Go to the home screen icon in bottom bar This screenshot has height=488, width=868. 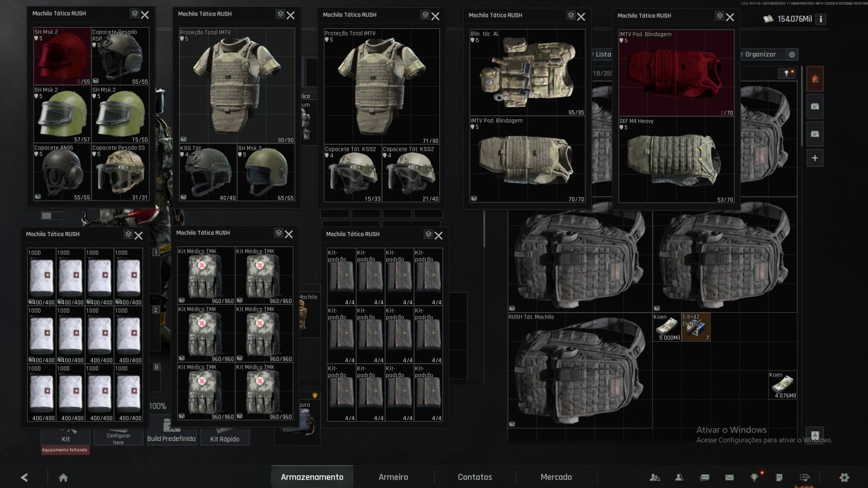point(63,477)
